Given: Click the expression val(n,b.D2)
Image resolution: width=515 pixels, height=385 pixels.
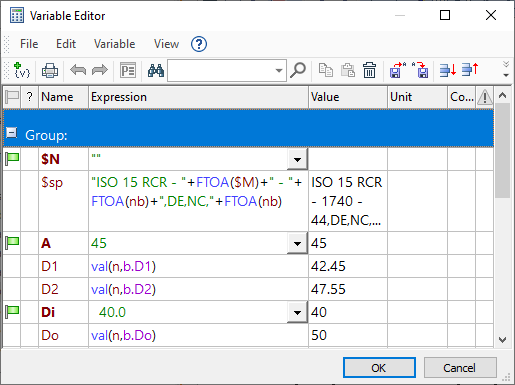Looking at the screenshot, I should click(x=123, y=289).
